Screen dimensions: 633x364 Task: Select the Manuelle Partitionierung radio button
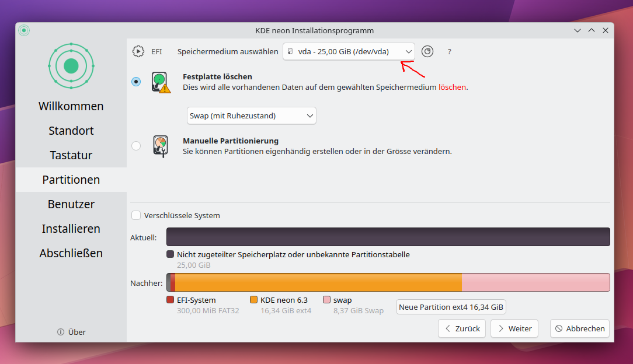pos(136,145)
